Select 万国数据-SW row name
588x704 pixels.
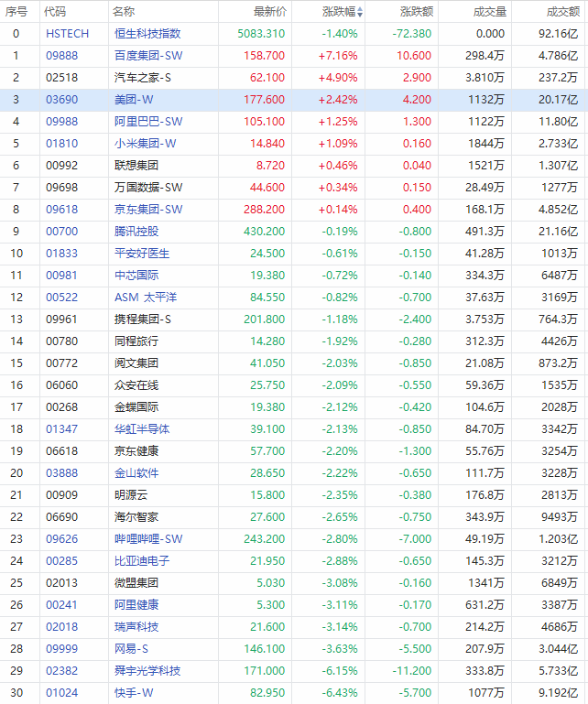[148, 188]
